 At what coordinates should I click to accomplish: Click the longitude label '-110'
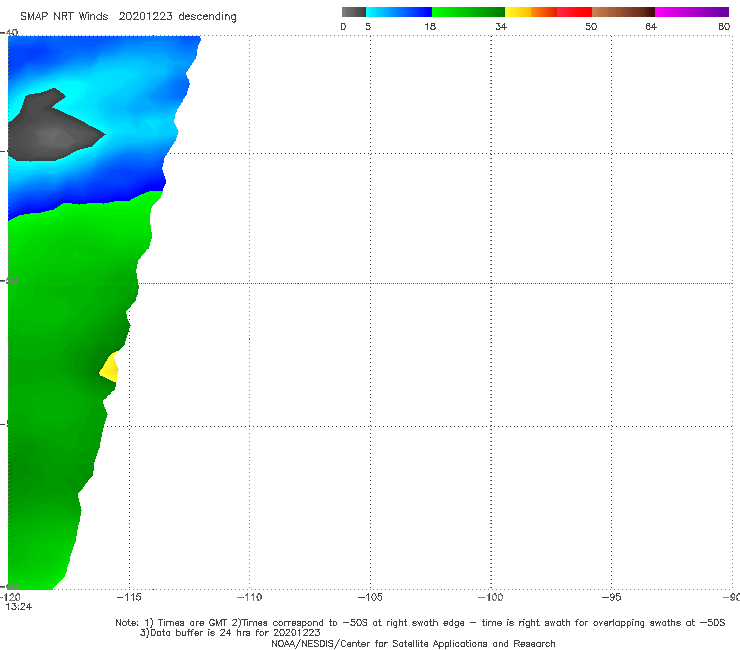[249, 597]
